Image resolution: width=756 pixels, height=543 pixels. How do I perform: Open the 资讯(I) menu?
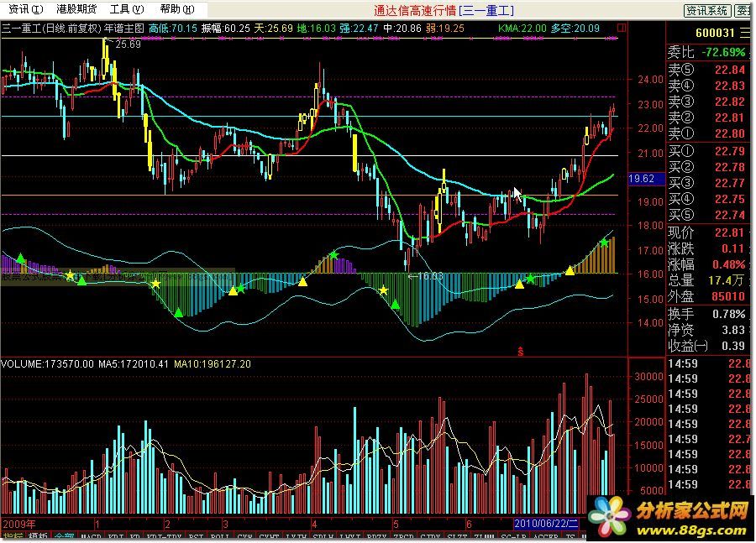pyautogui.click(x=25, y=8)
